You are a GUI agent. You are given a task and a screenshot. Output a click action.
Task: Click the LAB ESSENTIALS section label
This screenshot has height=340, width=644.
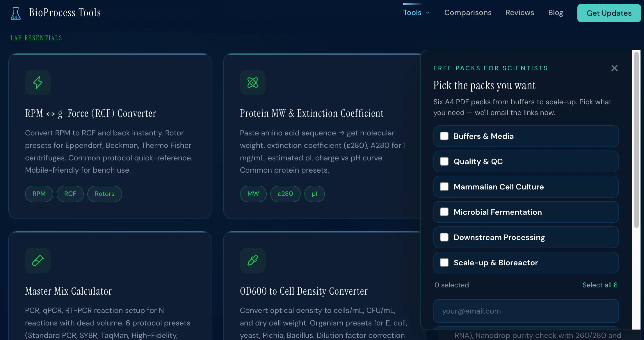coord(36,38)
